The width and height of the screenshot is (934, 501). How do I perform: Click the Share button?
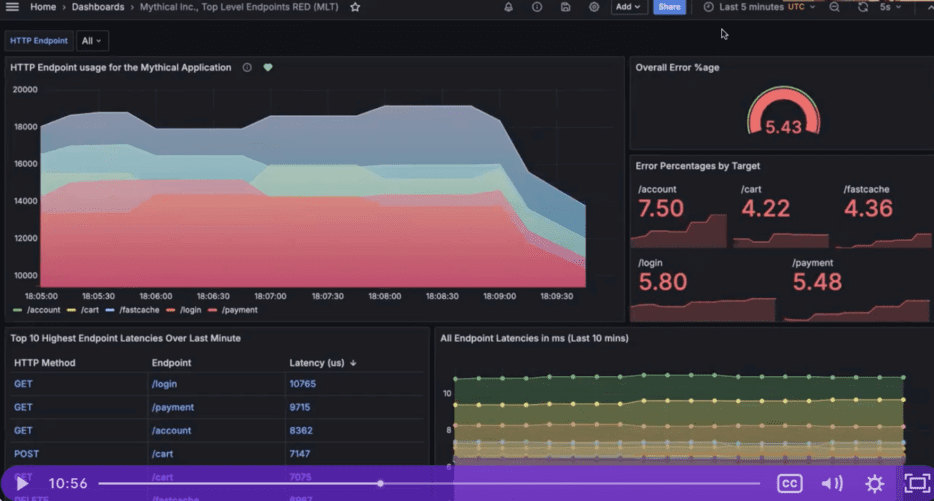[669, 7]
